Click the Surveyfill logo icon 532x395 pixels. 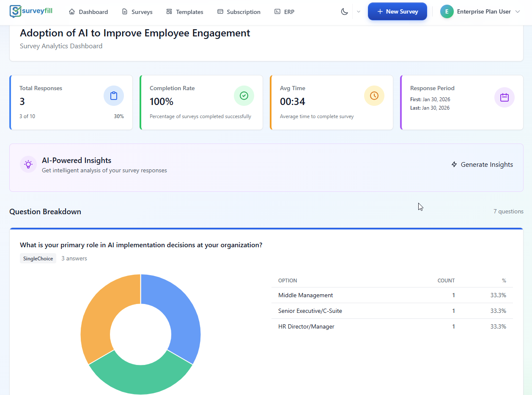click(15, 11)
